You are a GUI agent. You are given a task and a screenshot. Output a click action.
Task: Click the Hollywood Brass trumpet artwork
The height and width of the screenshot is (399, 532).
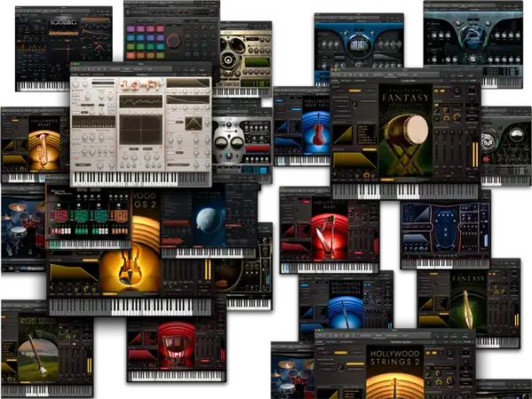click(44, 145)
